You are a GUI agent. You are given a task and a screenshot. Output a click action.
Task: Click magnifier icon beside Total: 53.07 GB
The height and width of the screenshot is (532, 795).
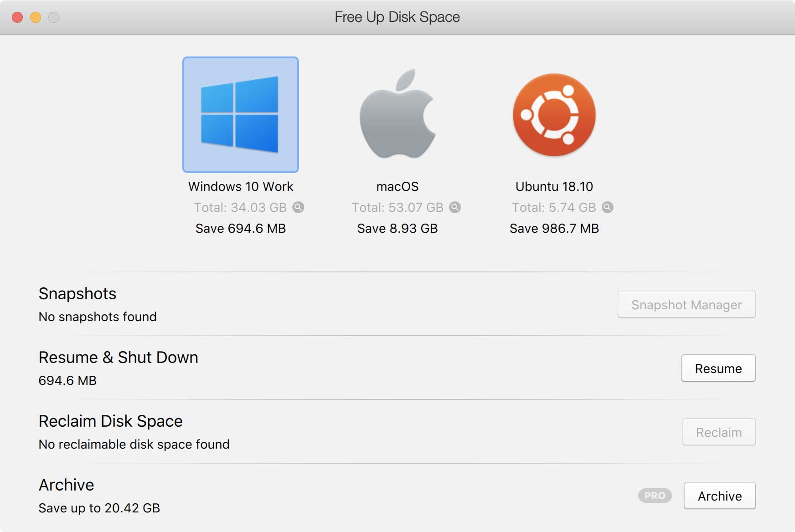click(x=455, y=208)
